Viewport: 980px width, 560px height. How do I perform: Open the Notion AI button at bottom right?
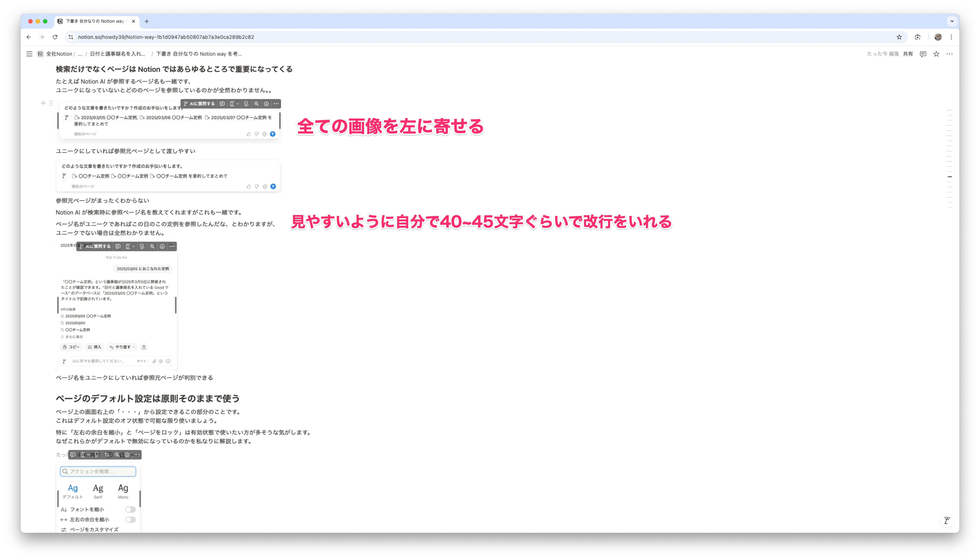click(947, 520)
